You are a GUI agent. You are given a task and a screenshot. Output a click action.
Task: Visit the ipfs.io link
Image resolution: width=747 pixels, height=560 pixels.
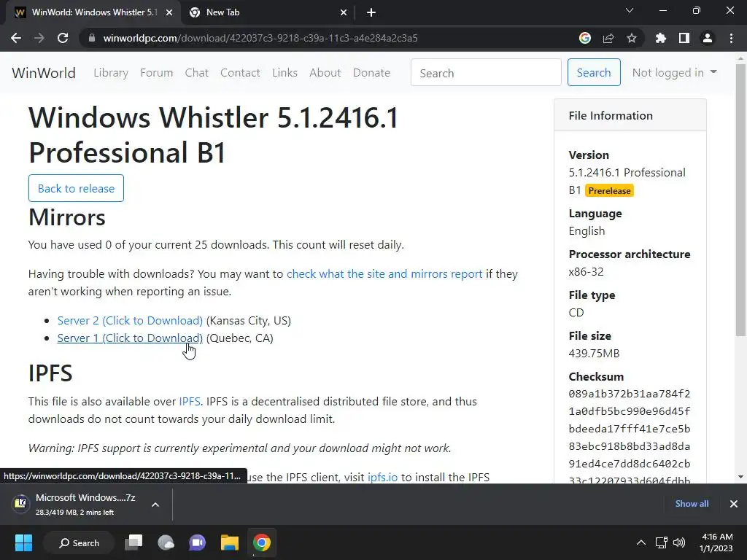click(382, 477)
